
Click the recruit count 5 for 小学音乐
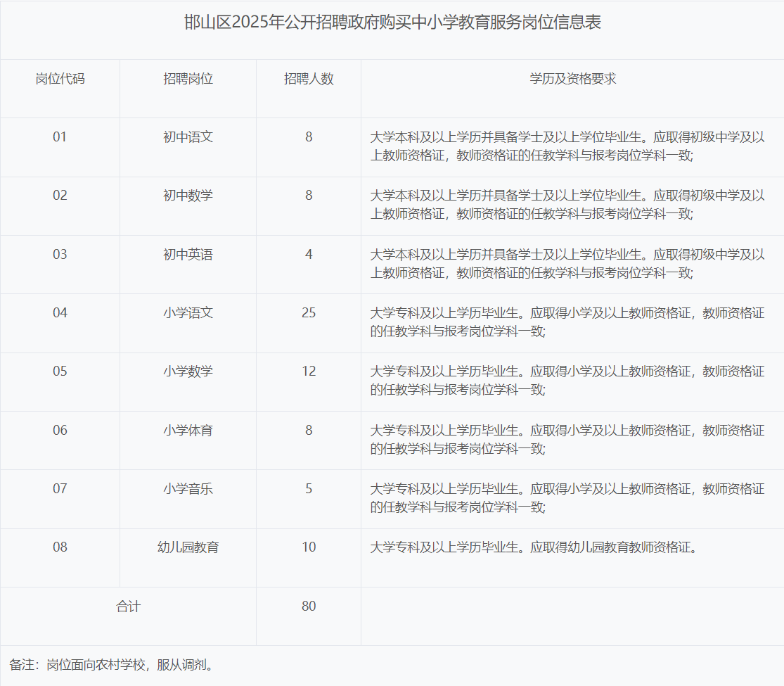tap(309, 488)
